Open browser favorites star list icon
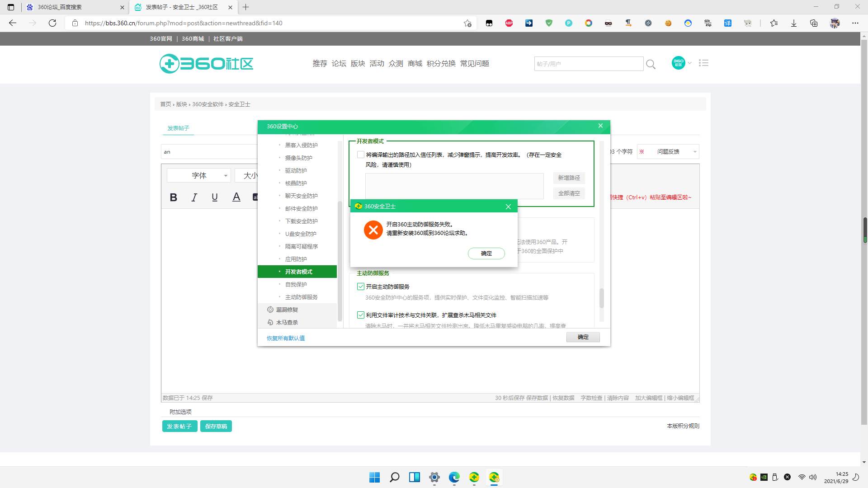This screenshot has width=868, height=488. click(774, 23)
